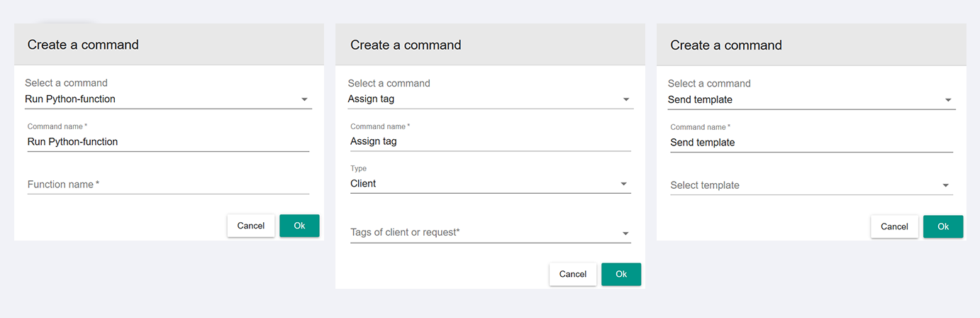Click the Command name field containing Run Python-function
The image size is (980, 318).
coord(168,142)
